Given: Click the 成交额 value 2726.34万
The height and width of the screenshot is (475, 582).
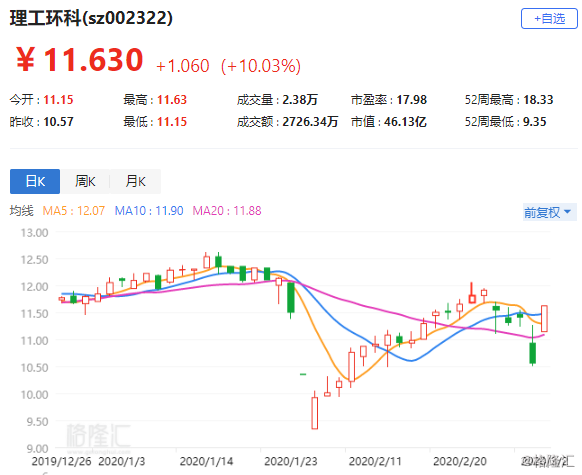Looking at the screenshot, I should [310, 122].
